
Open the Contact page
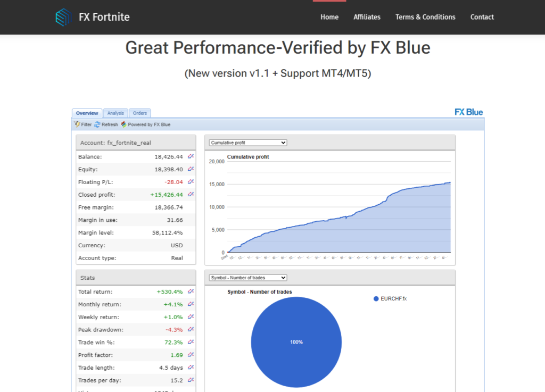[482, 17]
